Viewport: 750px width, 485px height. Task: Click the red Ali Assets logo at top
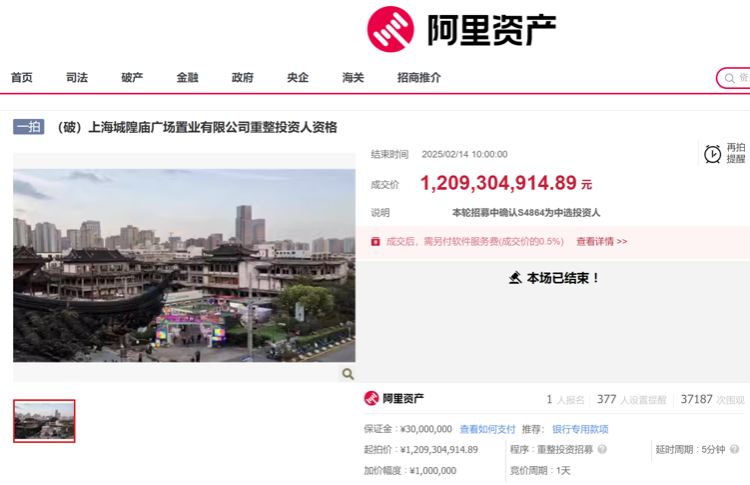390,29
